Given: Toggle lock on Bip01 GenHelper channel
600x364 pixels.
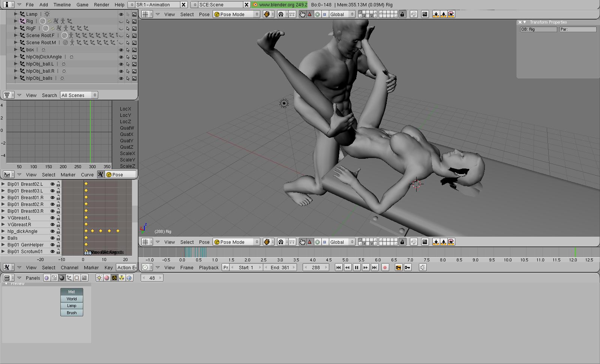Looking at the screenshot, I should coord(58,245).
